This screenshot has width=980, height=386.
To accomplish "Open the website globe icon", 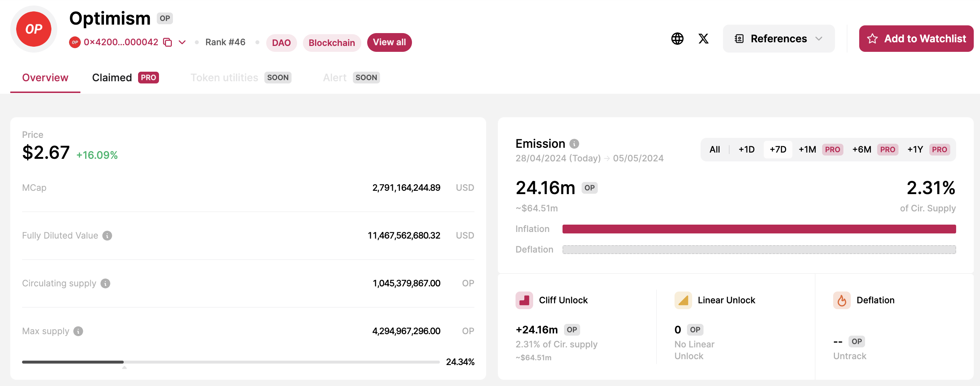I will pos(677,39).
